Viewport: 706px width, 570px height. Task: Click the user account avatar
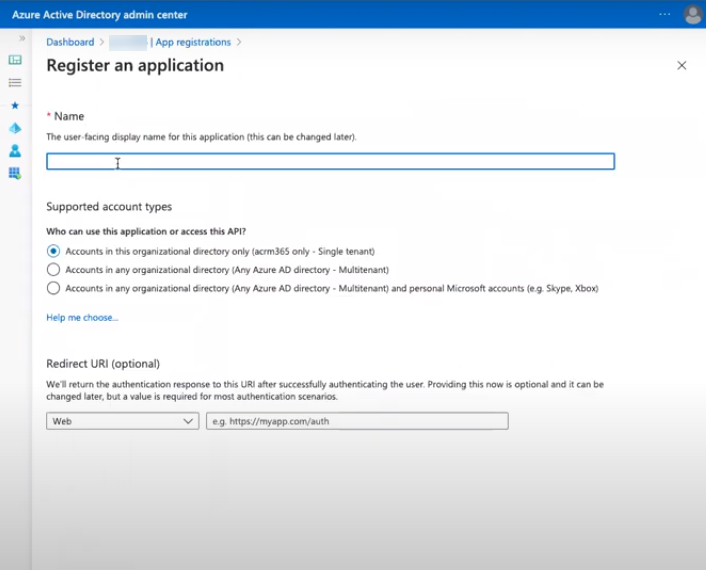pos(692,15)
